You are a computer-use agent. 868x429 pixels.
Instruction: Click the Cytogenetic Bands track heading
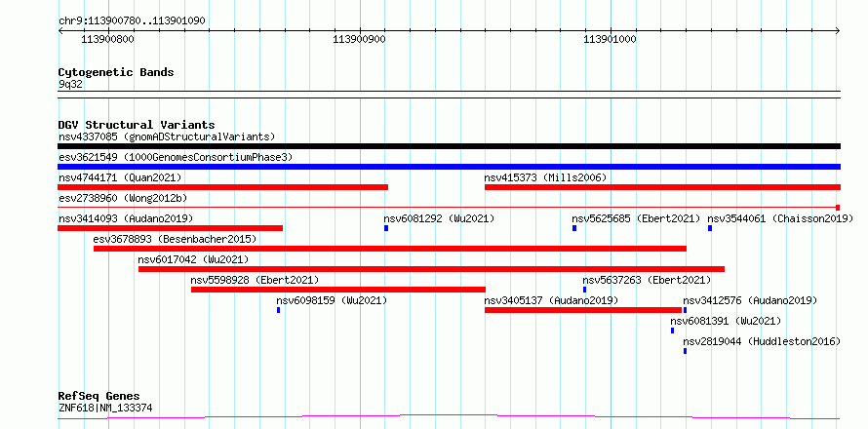coord(116,72)
